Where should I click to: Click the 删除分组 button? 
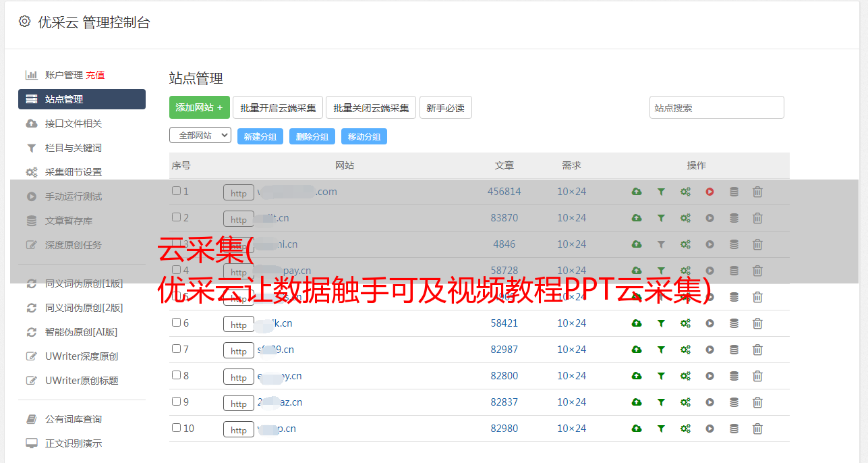point(312,136)
